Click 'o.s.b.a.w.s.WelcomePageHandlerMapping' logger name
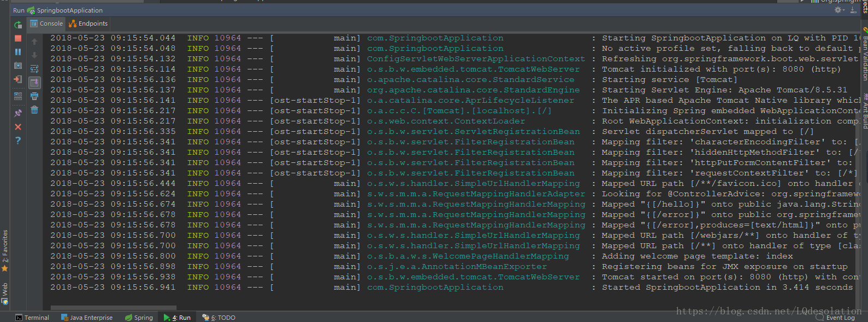 (468, 256)
